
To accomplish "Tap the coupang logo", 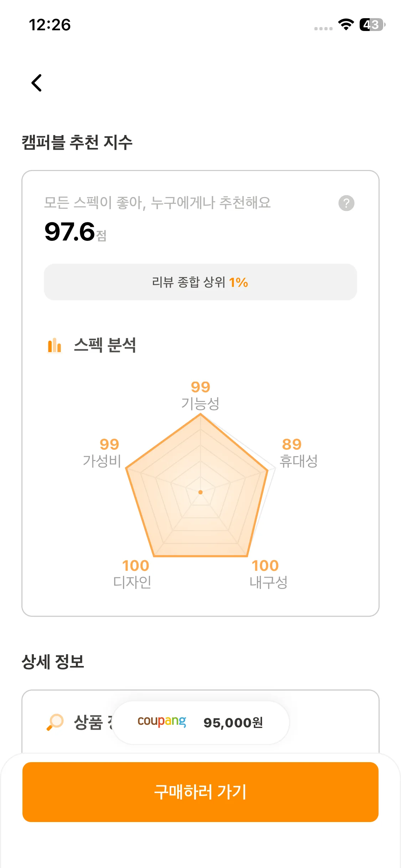I will pos(162,721).
